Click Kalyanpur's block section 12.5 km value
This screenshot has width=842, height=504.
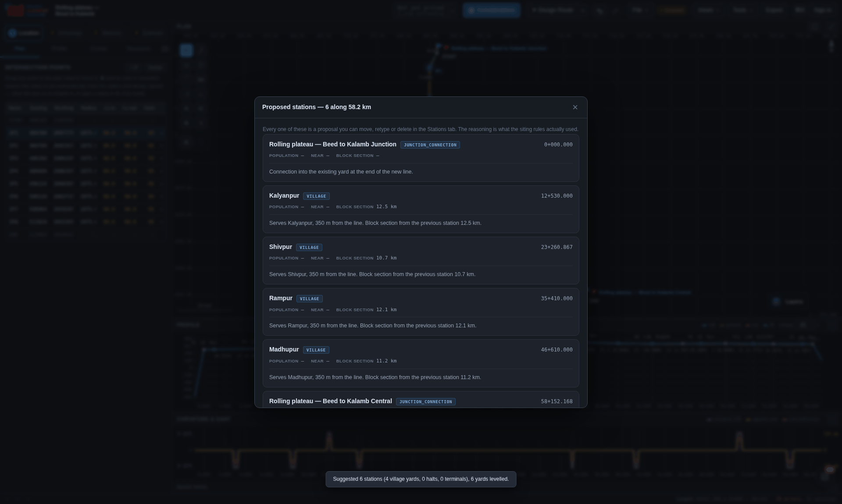coord(386,207)
